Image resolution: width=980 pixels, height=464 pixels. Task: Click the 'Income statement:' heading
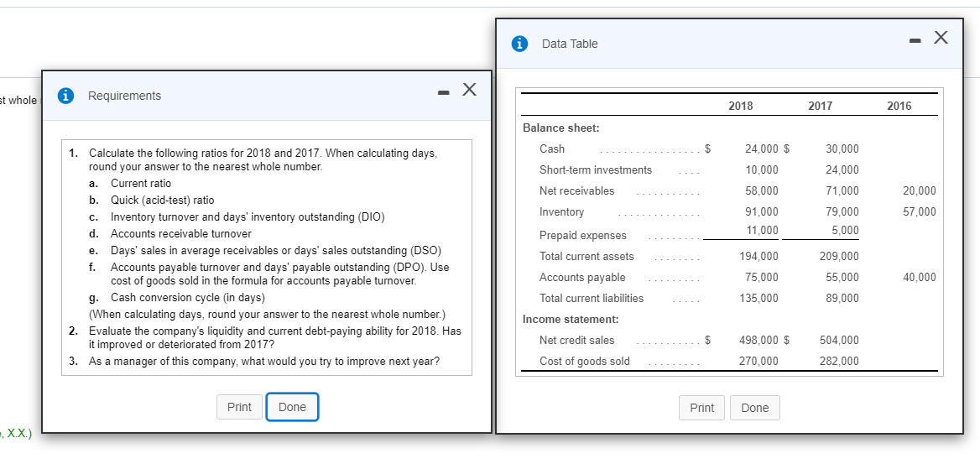click(x=571, y=320)
